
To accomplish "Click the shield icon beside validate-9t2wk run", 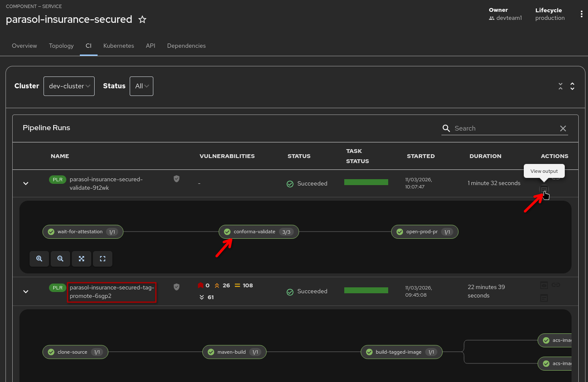I will click(x=176, y=179).
